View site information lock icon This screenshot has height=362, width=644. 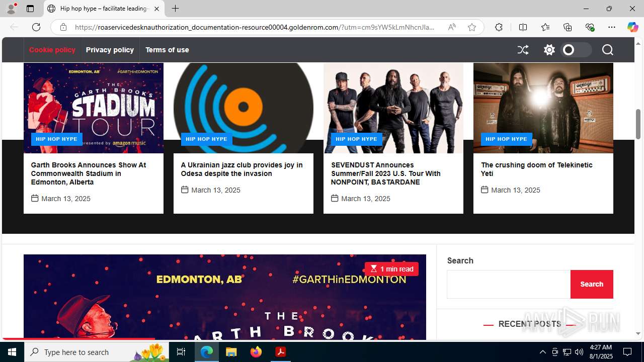pos(63,27)
